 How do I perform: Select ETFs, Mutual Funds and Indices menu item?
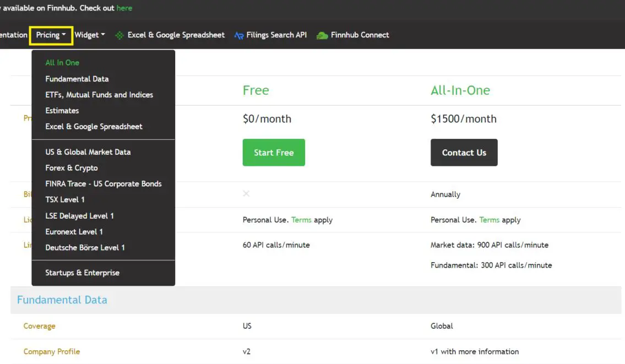click(x=99, y=95)
